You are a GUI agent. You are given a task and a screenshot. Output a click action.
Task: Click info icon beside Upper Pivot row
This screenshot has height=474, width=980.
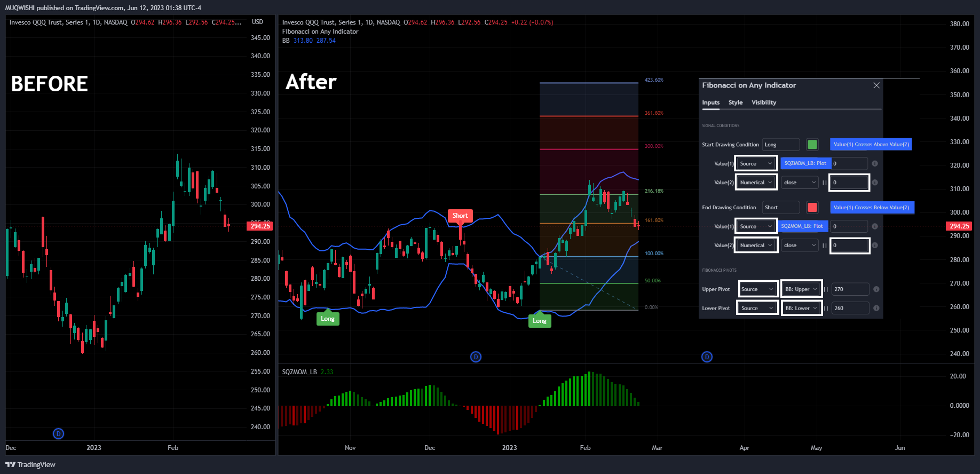876,289
